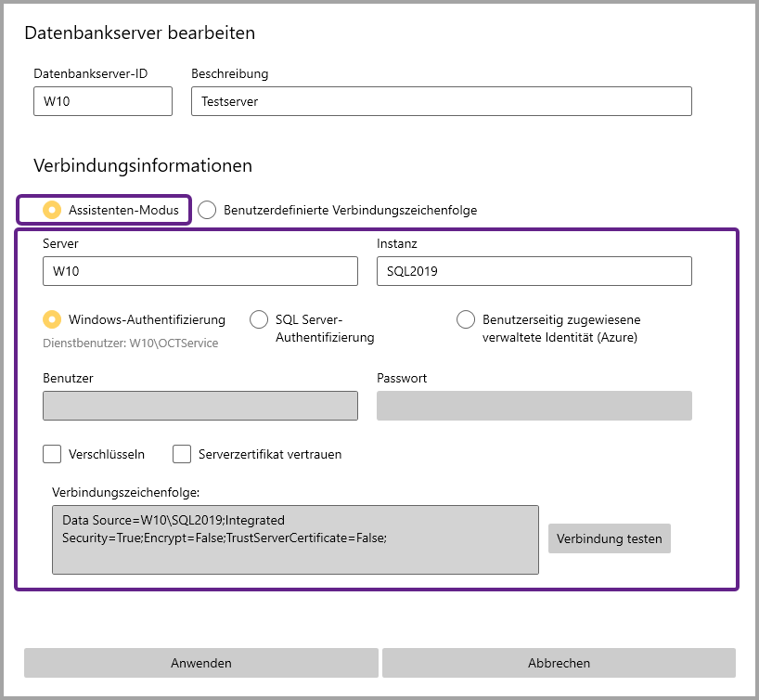Click the disabled Passwort field
This screenshot has height=700, width=759.
(x=534, y=406)
